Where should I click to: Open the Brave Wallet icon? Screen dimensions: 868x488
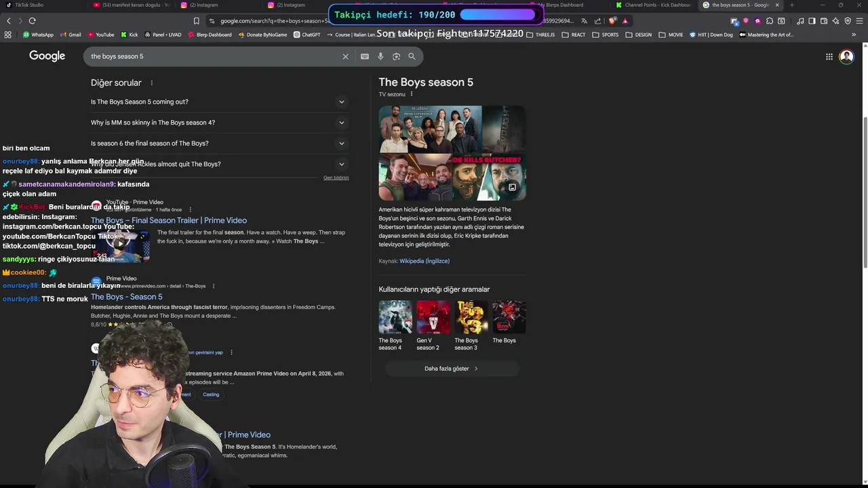pos(824,21)
